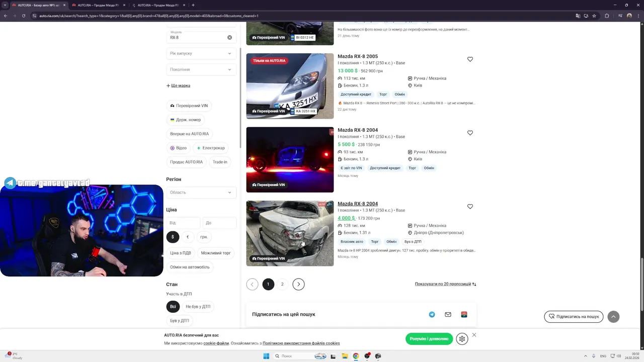Close the cookie notice banner
This screenshot has height=362, width=644.
pos(474,335)
